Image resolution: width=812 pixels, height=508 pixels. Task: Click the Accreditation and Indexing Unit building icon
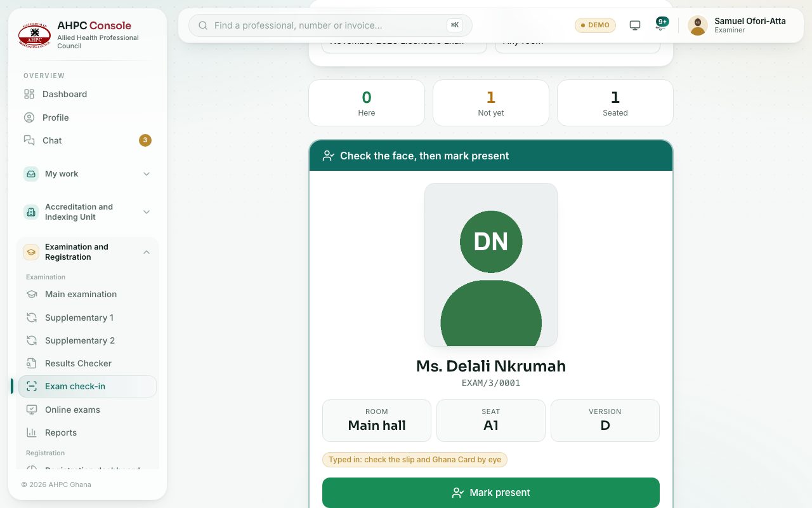(x=31, y=212)
